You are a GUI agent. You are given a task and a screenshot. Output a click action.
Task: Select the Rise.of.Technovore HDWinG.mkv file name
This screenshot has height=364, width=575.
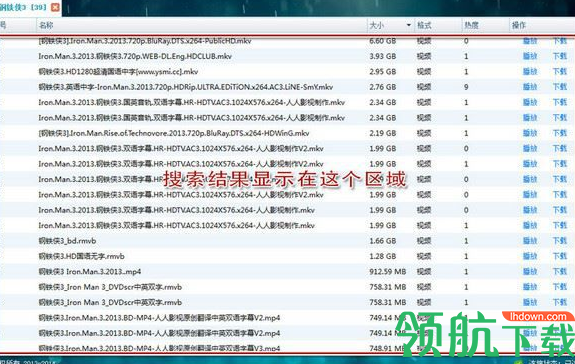point(174,133)
